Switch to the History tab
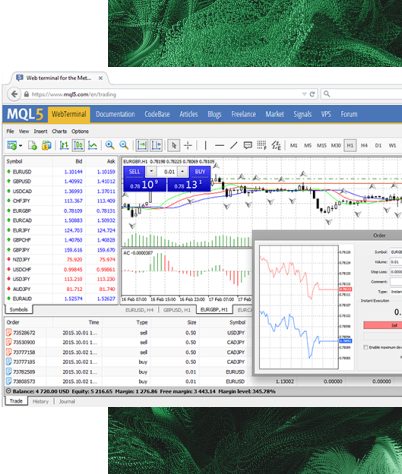The image size is (402, 474). [x=41, y=401]
